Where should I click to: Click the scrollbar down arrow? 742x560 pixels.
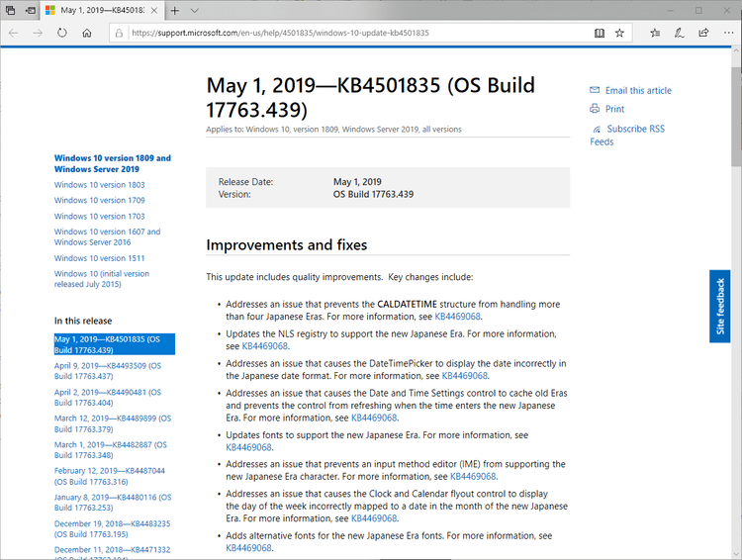[736, 554]
